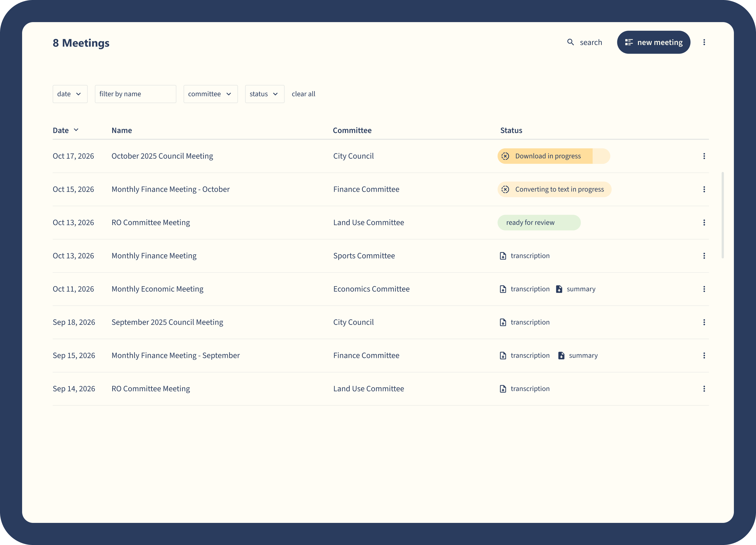Click the Download in progress status bar
This screenshot has height=545, width=756.
point(554,156)
